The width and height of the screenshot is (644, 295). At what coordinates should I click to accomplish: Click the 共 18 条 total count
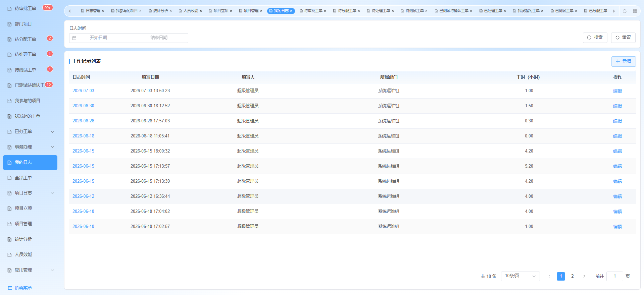(488, 276)
